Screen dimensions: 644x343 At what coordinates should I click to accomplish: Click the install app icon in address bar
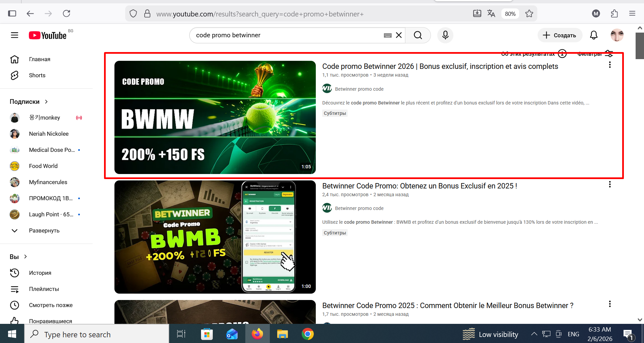point(477,13)
